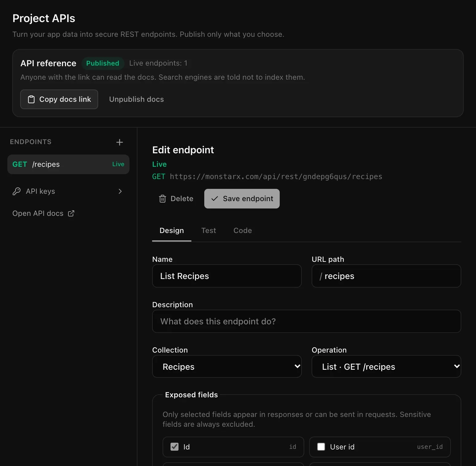The height and width of the screenshot is (466, 476).
Task: Check the User id field checkbox
Action: click(321, 447)
